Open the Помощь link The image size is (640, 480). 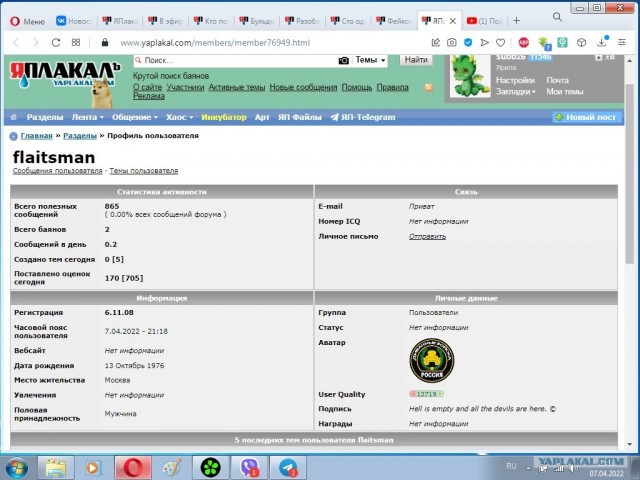(357, 87)
